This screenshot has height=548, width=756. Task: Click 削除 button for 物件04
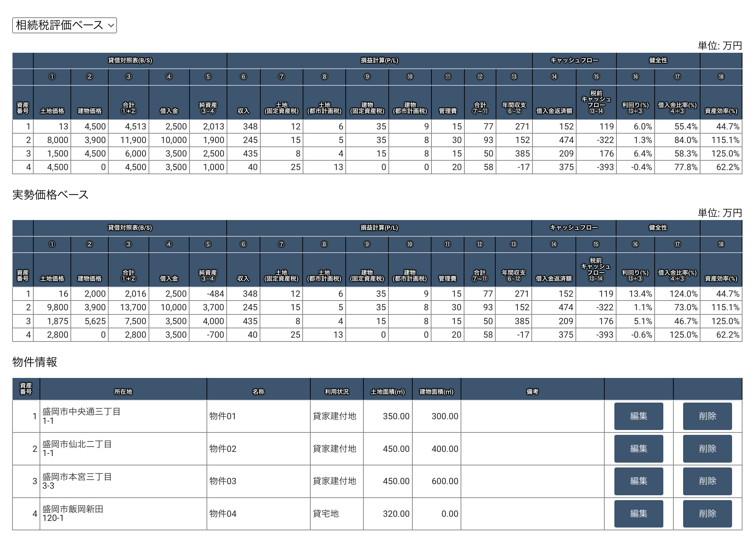tap(707, 513)
